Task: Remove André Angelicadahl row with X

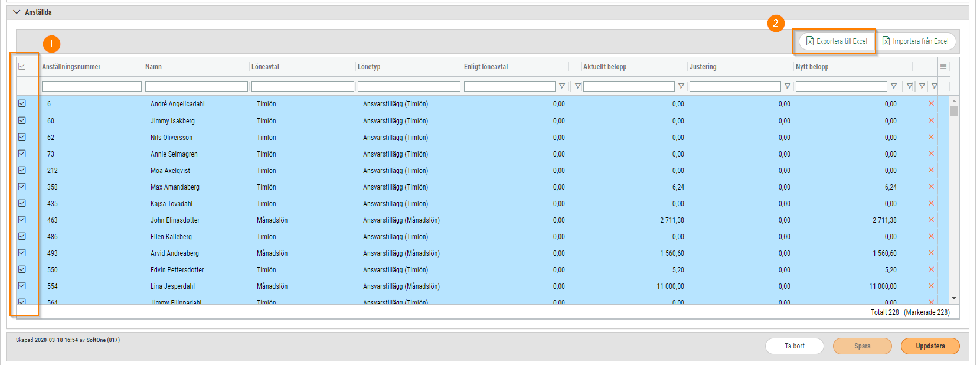Action: click(932, 103)
